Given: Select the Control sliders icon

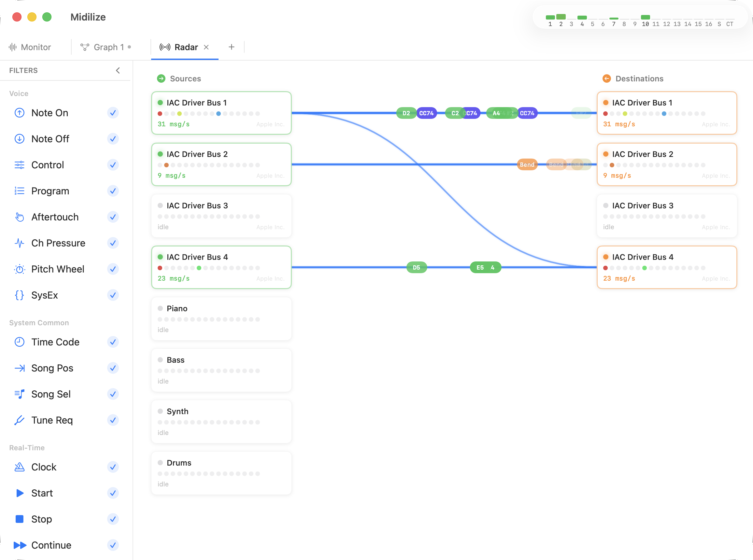Looking at the screenshot, I should [x=19, y=165].
